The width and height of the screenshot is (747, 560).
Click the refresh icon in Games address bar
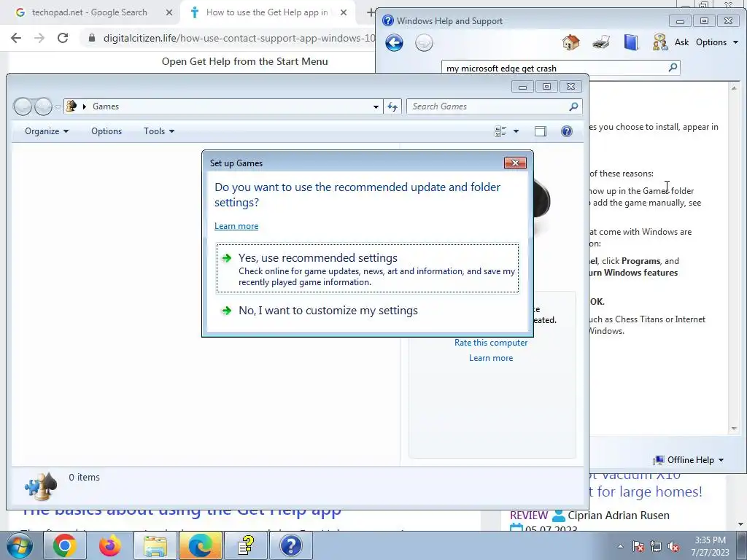tap(392, 106)
